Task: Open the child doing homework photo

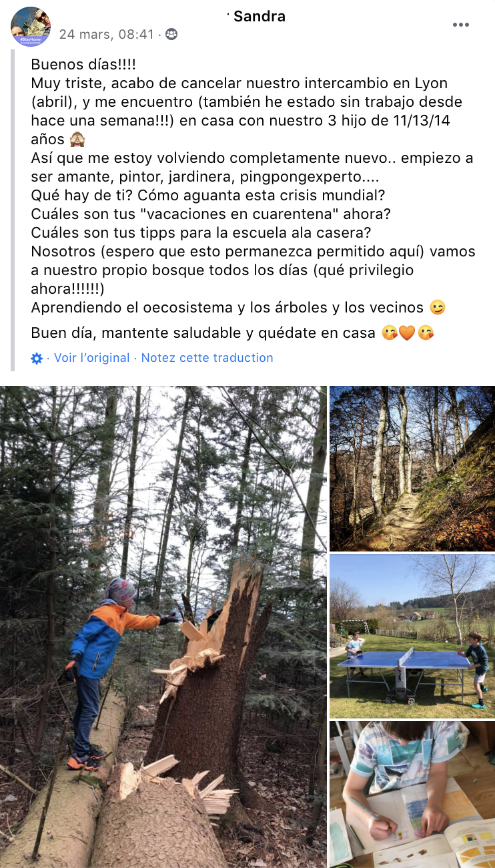Action: pos(412,795)
